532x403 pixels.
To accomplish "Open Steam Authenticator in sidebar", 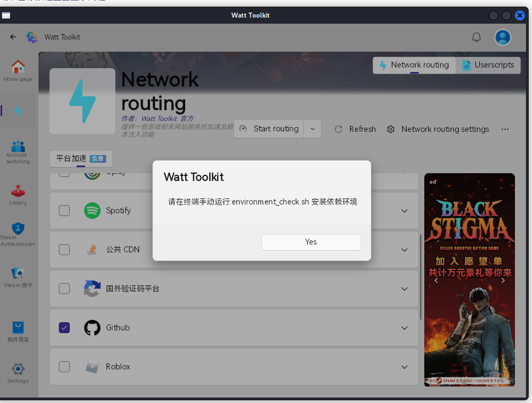I will [x=18, y=234].
